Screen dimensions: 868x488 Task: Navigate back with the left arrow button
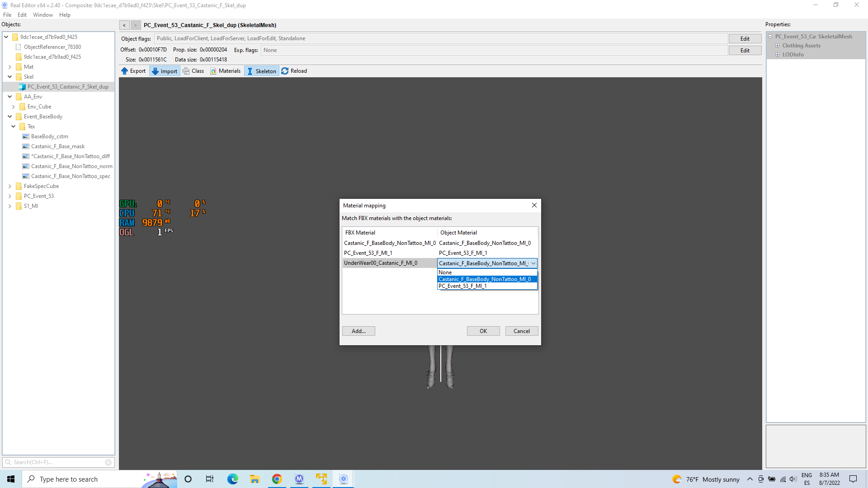click(x=124, y=25)
